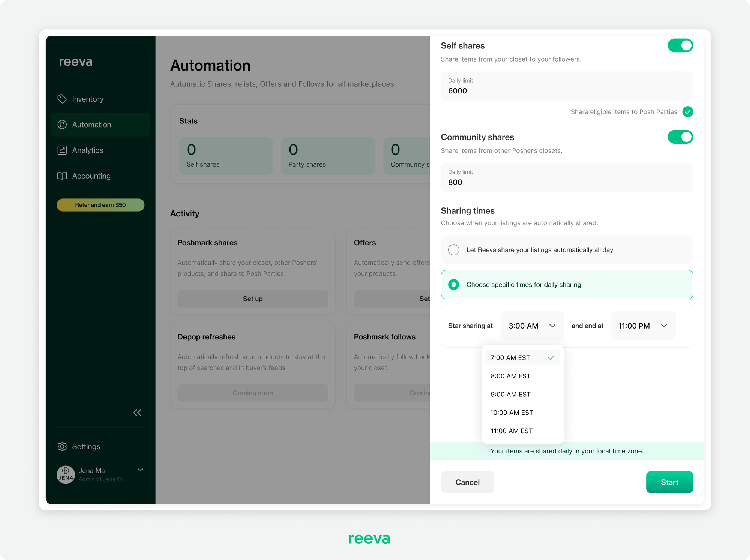Click the Inventory tag icon
Image resolution: width=750 pixels, height=560 pixels.
tap(62, 99)
